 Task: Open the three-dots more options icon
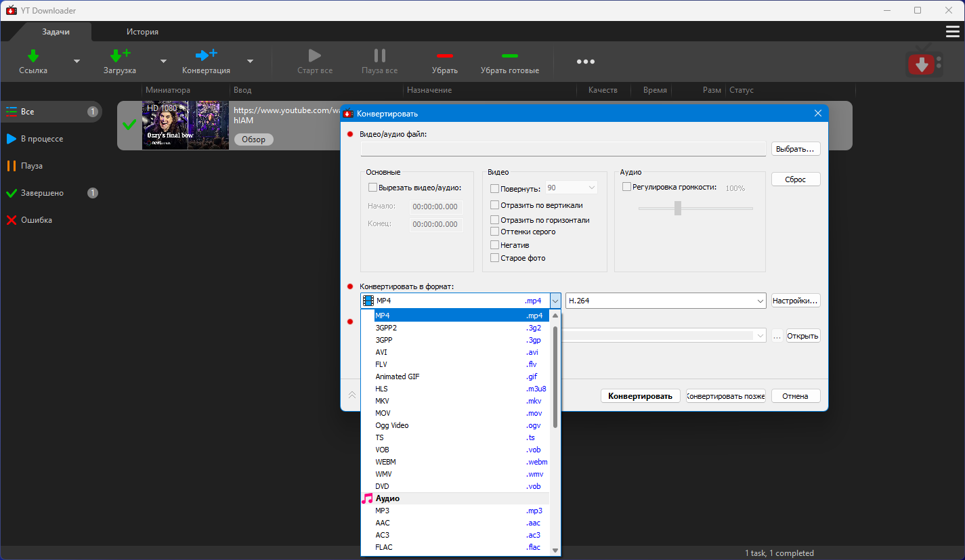tap(586, 62)
